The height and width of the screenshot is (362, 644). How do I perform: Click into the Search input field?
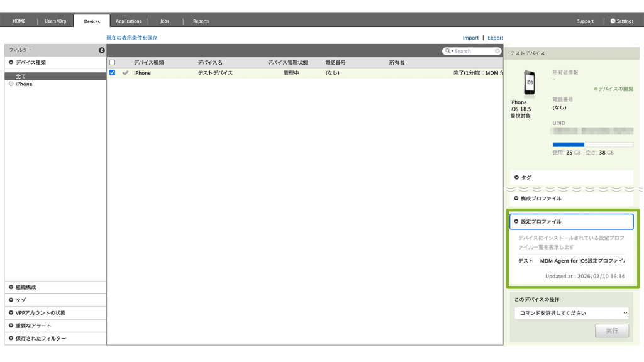click(x=473, y=52)
